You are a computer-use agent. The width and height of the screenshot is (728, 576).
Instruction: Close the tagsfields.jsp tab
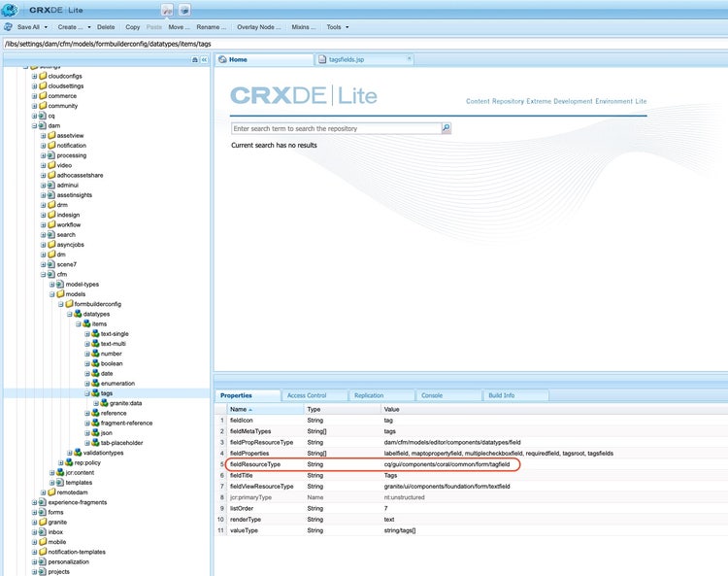[409, 58]
